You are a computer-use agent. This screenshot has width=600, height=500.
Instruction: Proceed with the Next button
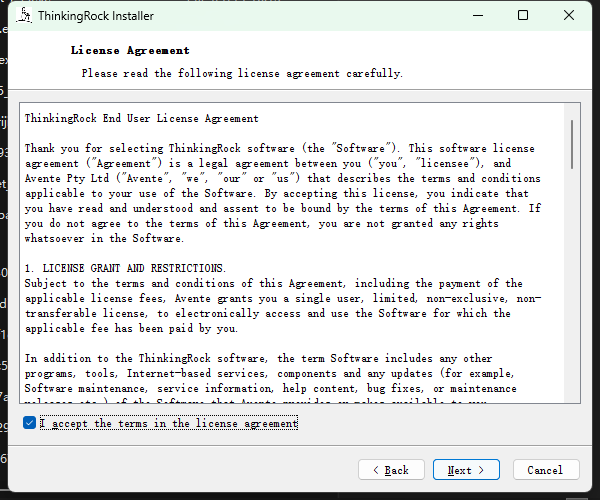(466, 469)
